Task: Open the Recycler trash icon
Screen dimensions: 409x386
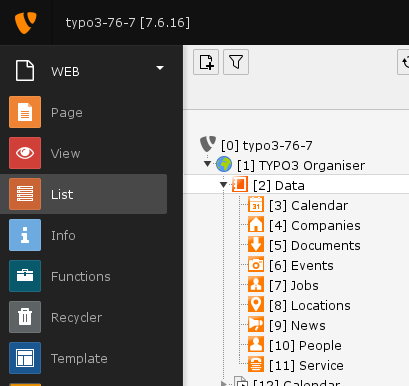Action: 25,317
